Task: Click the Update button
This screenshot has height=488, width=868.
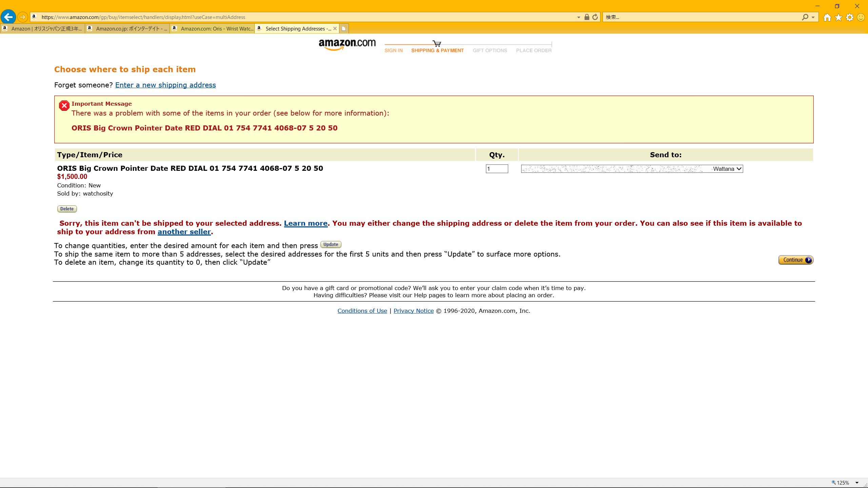Action: click(331, 244)
